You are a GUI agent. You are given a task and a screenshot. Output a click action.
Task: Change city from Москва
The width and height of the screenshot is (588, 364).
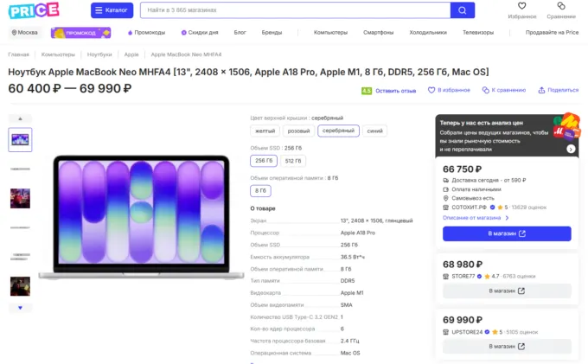[25, 33]
